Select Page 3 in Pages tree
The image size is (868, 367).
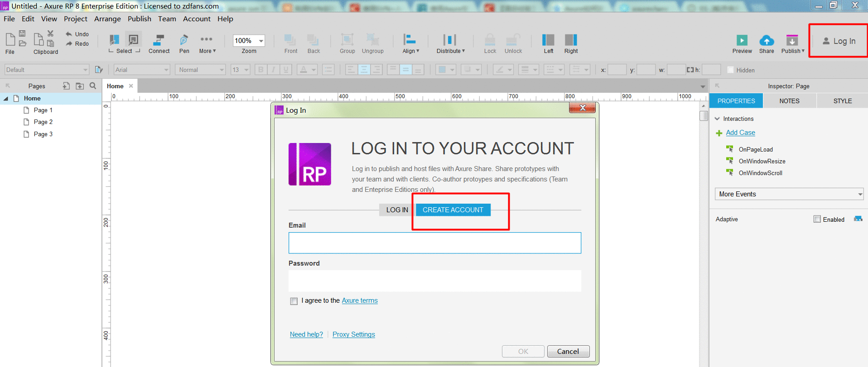(43, 134)
